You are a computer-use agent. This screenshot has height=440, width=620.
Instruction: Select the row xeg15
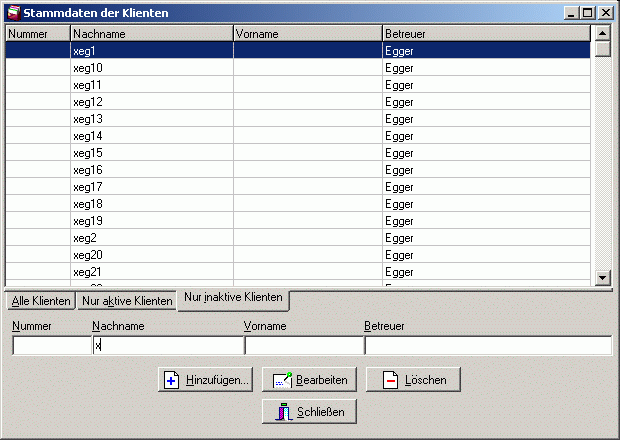pyautogui.click(x=298, y=153)
